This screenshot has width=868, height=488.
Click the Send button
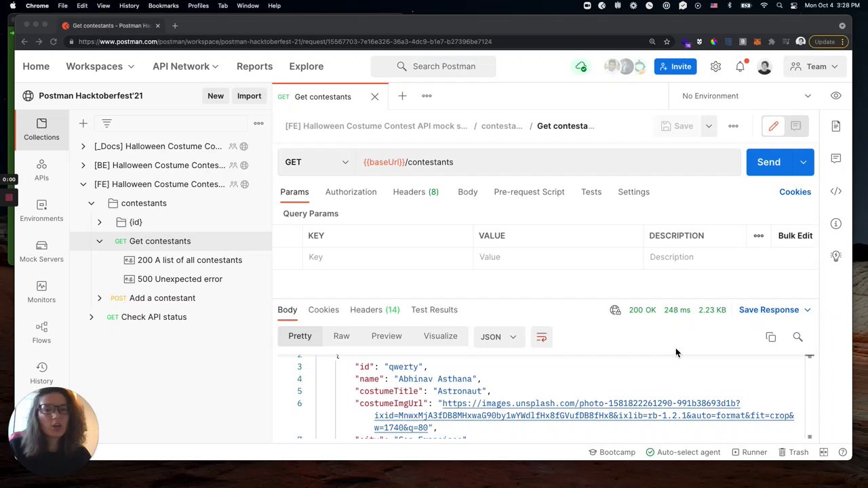[769, 162]
